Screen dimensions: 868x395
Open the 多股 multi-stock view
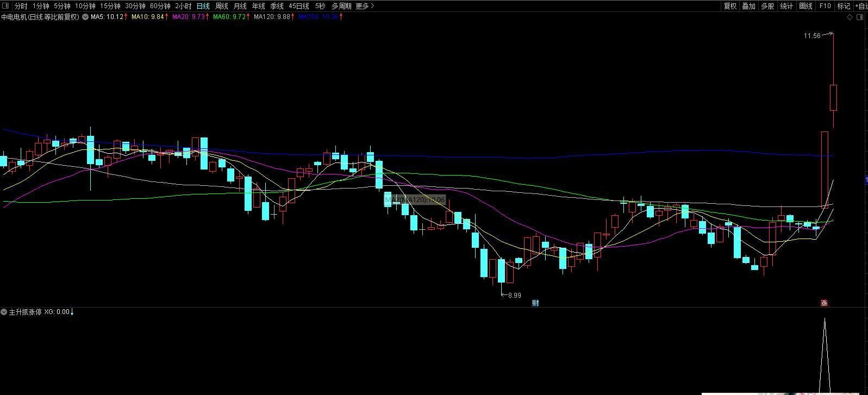[x=767, y=6]
